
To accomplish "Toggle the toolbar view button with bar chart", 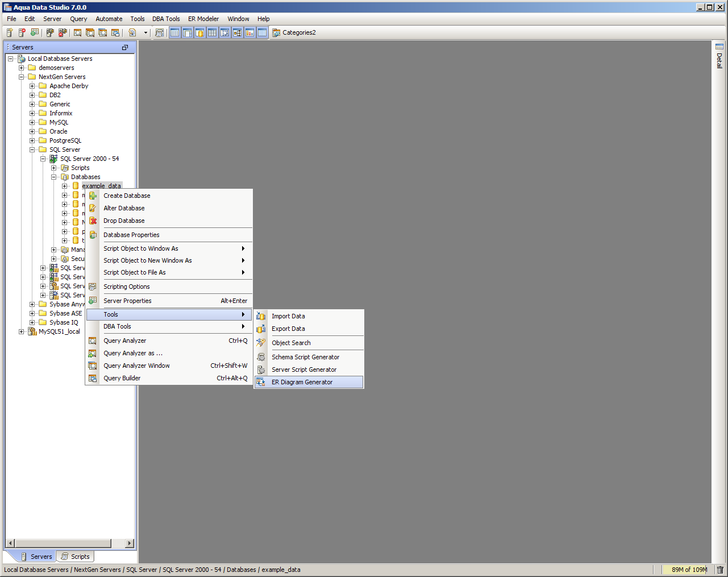I will (x=249, y=32).
